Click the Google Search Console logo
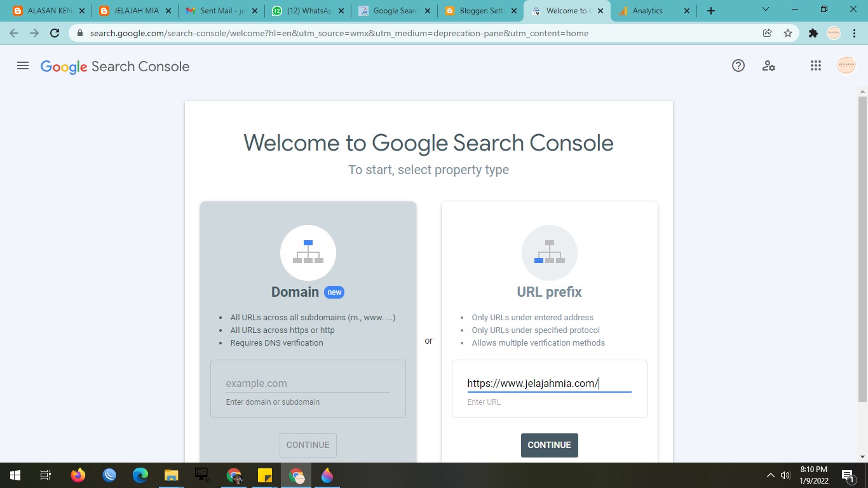The image size is (868, 488). (115, 67)
